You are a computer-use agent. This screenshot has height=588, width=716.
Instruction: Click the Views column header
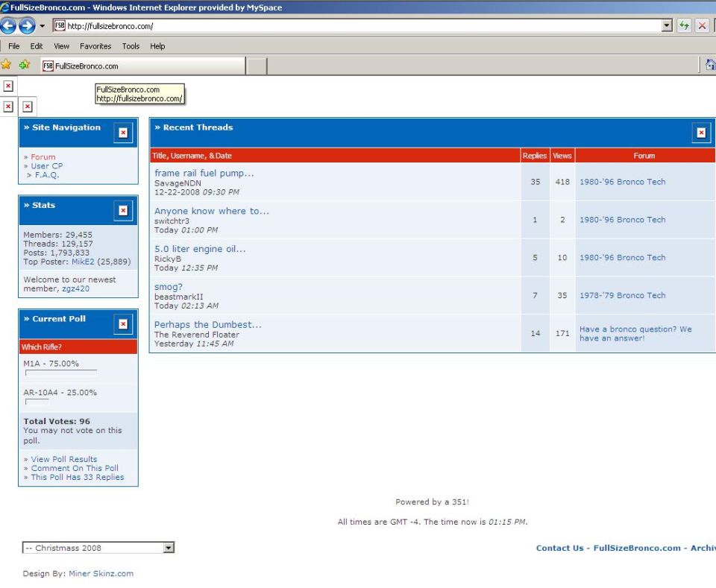(562, 156)
